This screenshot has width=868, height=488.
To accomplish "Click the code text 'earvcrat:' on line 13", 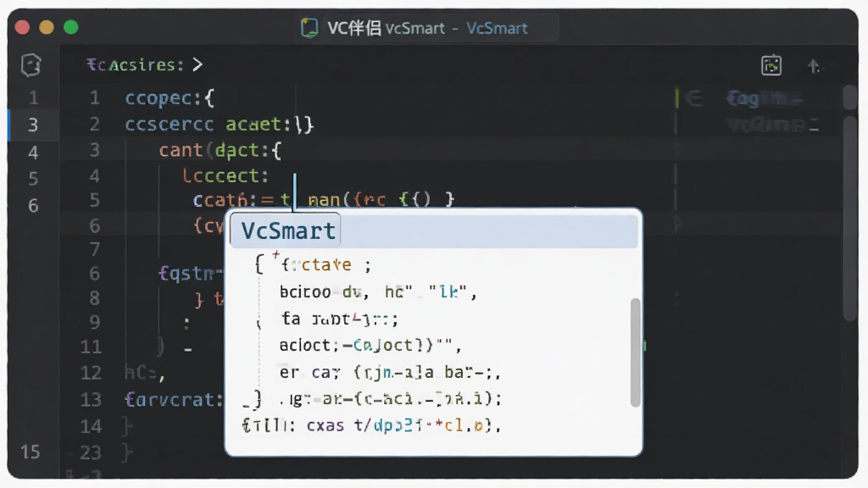I will coord(174,400).
